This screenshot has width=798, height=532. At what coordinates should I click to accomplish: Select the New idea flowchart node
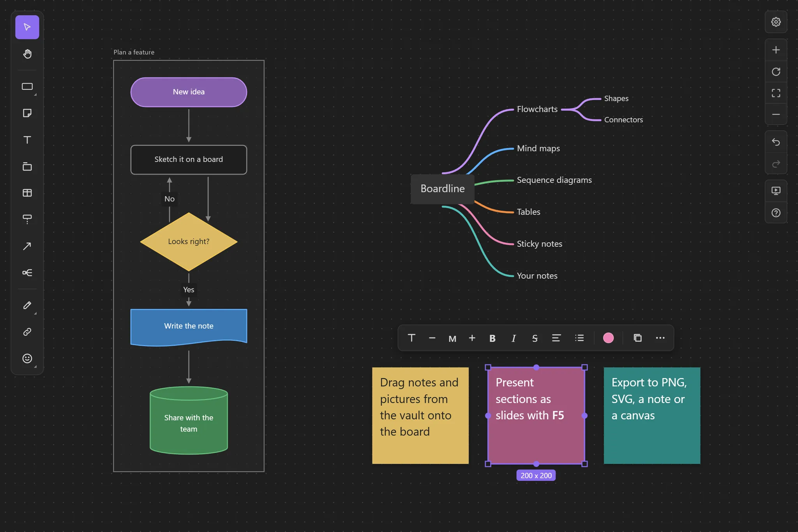189,92
